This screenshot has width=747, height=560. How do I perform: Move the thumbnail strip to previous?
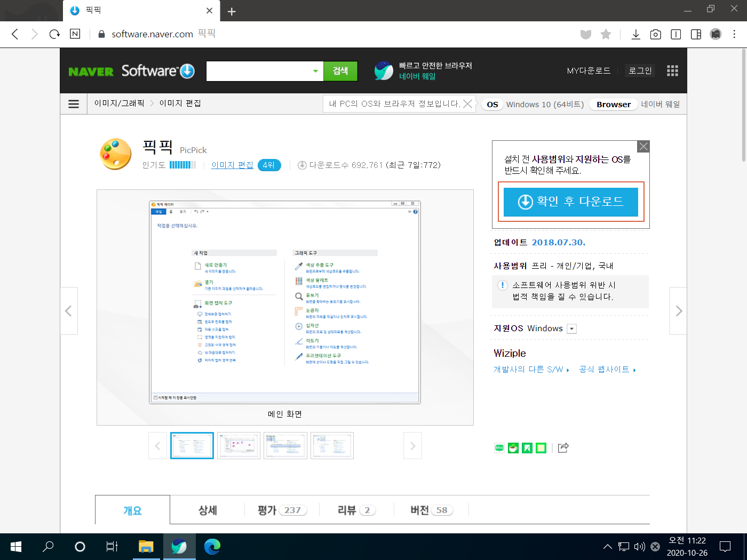pos(157,446)
